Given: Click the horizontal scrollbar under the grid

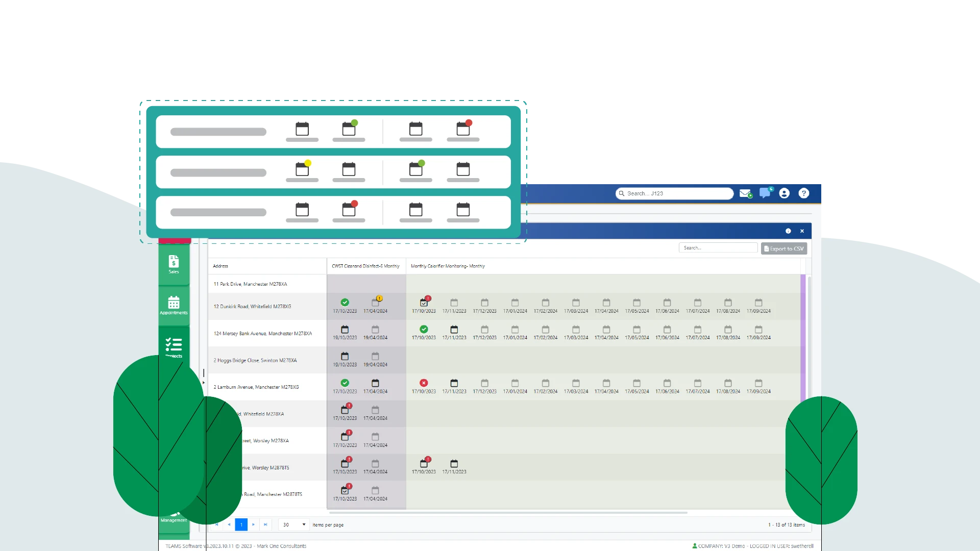Looking at the screenshot, I should [508, 512].
